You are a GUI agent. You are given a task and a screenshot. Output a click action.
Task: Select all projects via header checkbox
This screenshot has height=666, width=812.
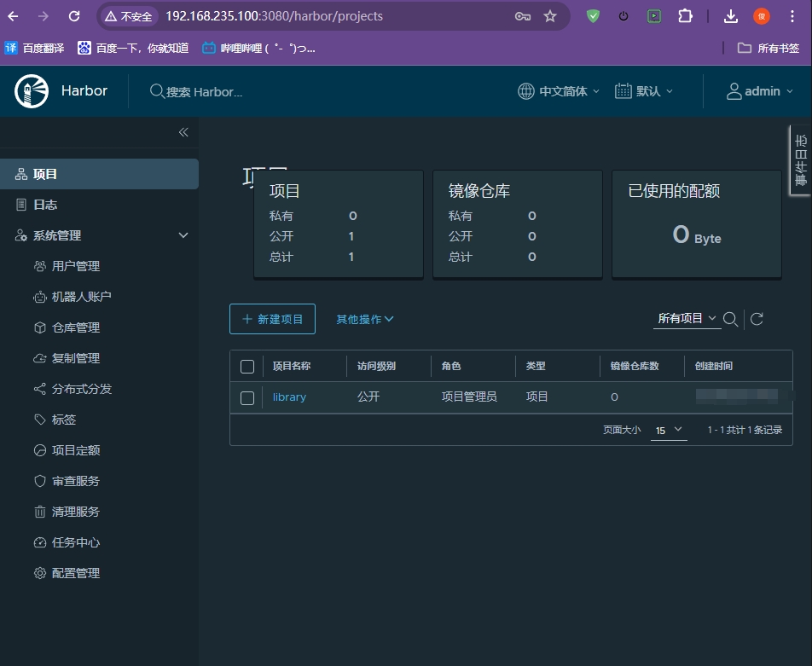(247, 367)
